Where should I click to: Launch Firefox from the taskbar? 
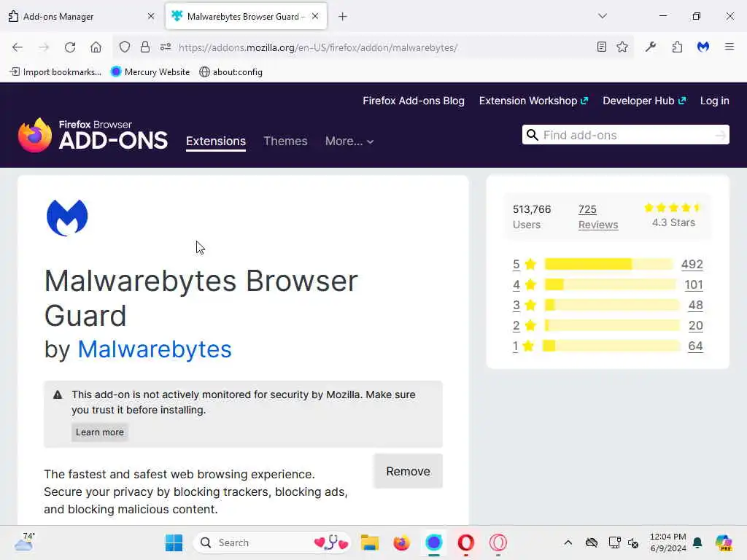point(402,542)
